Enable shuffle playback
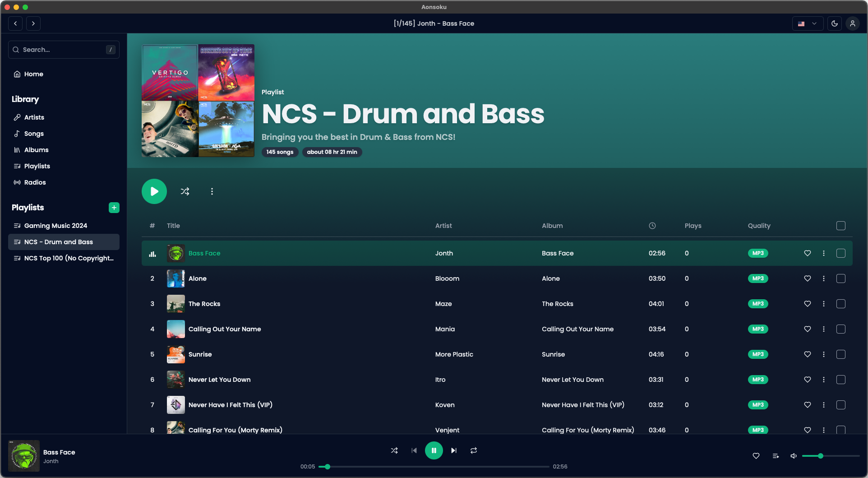 pos(394,450)
